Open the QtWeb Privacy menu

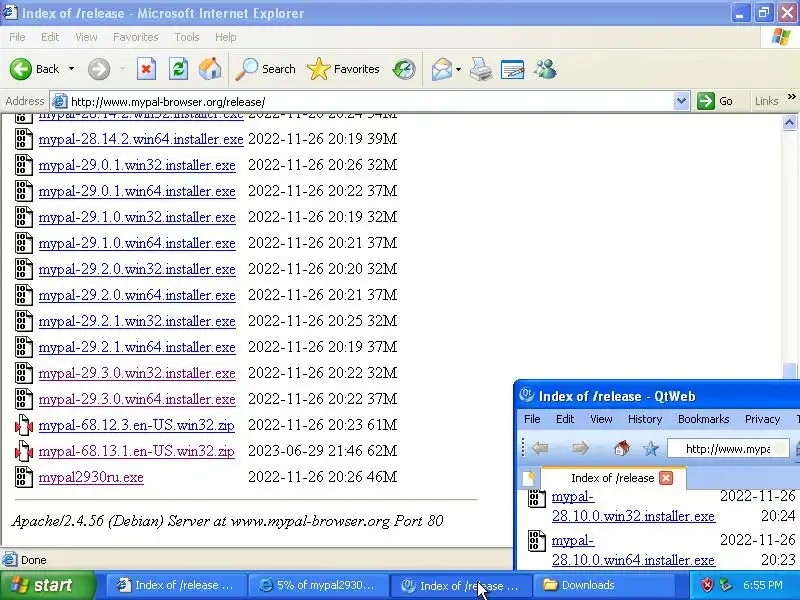tap(762, 419)
